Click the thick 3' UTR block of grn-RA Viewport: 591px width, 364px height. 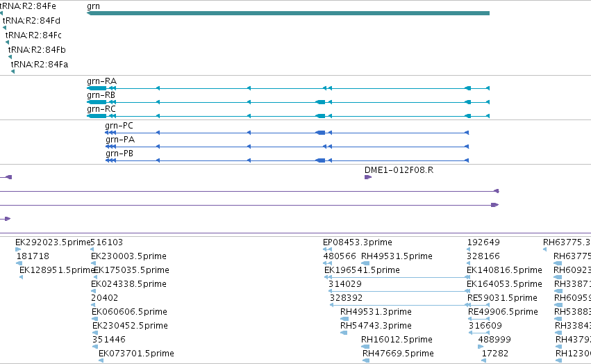97,88
